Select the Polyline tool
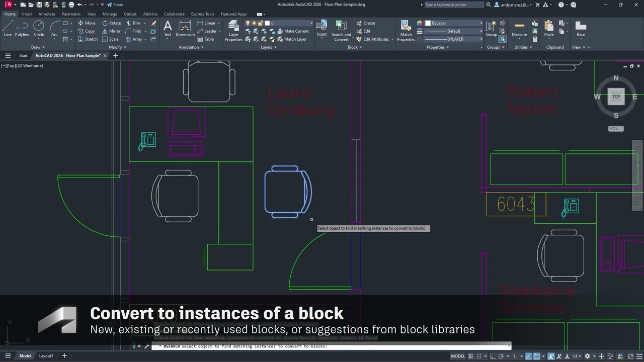 (x=22, y=28)
